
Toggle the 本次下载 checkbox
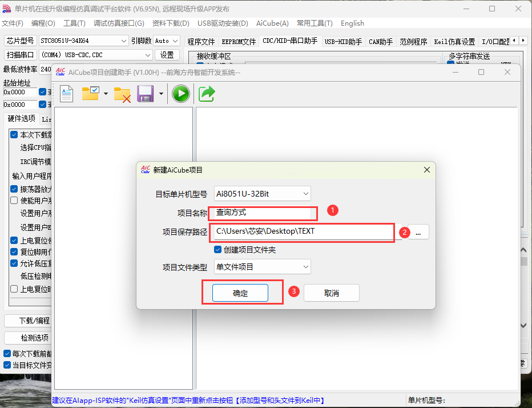click(14, 134)
